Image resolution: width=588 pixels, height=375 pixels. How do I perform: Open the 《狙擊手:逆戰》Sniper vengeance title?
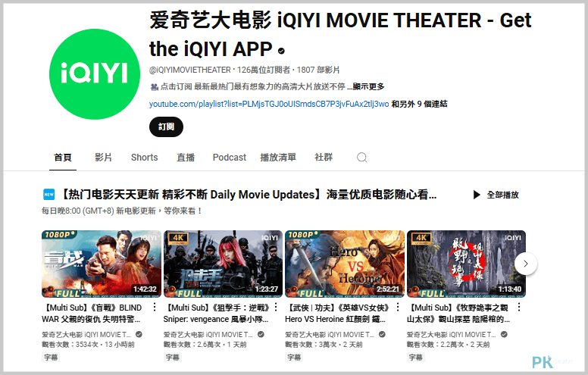pyautogui.click(x=217, y=314)
